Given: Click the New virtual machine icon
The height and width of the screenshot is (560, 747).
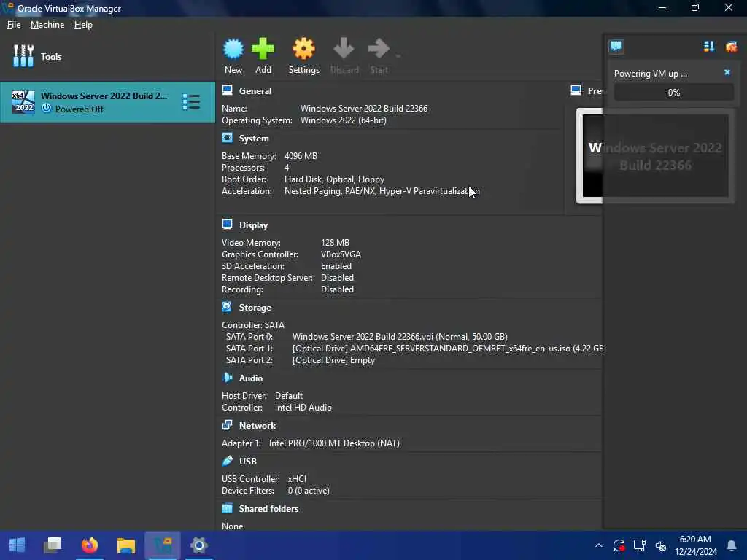Looking at the screenshot, I should coord(233,49).
